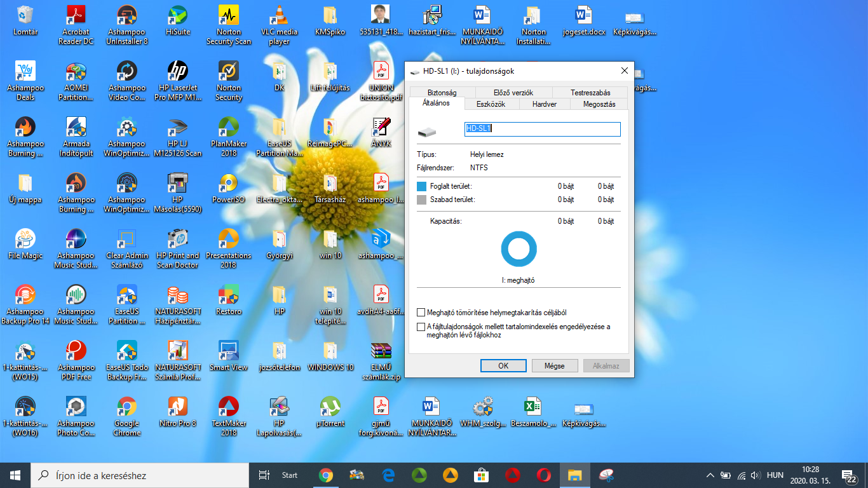This screenshot has height=488, width=868.
Task: Select the Restoro desktop icon
Action: pyautogui.click(x=229, y=302)
